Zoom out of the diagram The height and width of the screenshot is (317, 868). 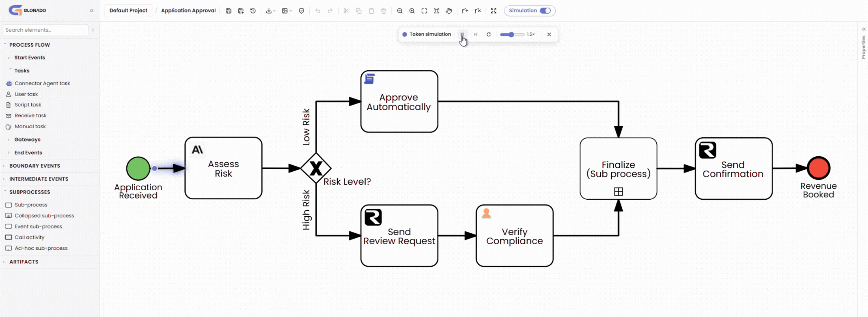click(x=400, y=11)
